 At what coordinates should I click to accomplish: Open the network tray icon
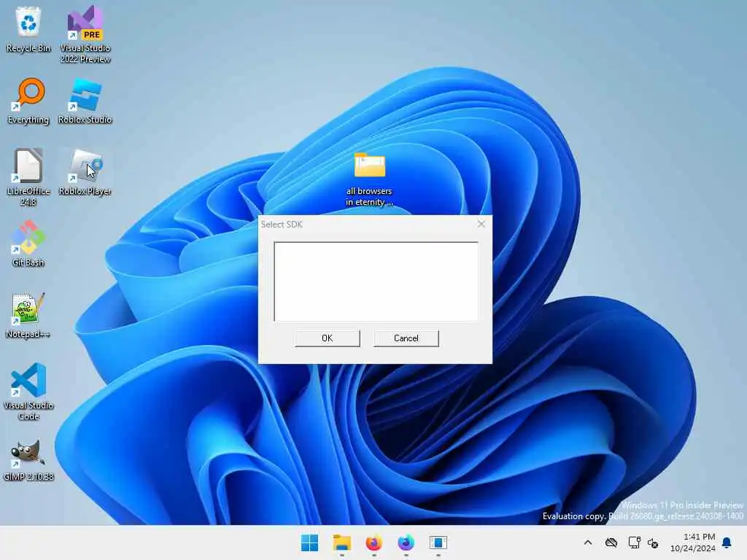[634, 542]
